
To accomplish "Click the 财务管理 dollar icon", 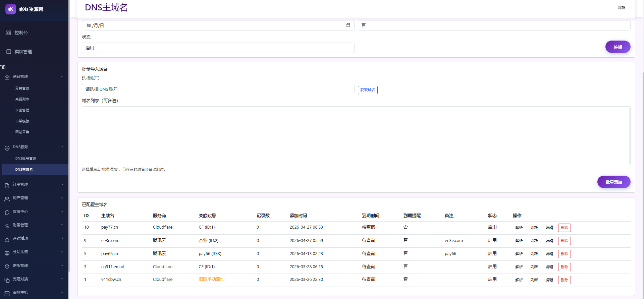I will pyautogui.click(x=7, y=226).
